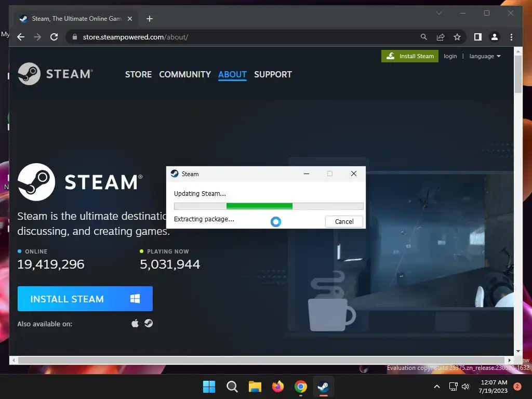
Task: Click the green Install Steam header button
Action: pos(410,56)
